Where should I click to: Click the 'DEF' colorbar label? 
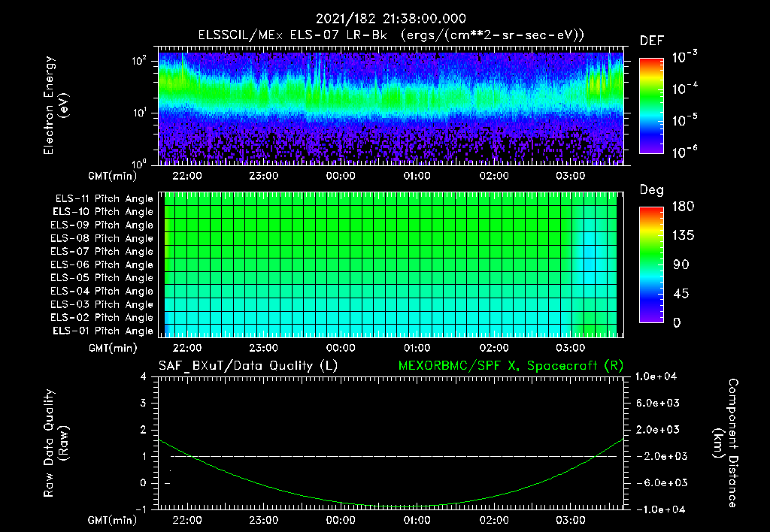click(x=651, y=41)
